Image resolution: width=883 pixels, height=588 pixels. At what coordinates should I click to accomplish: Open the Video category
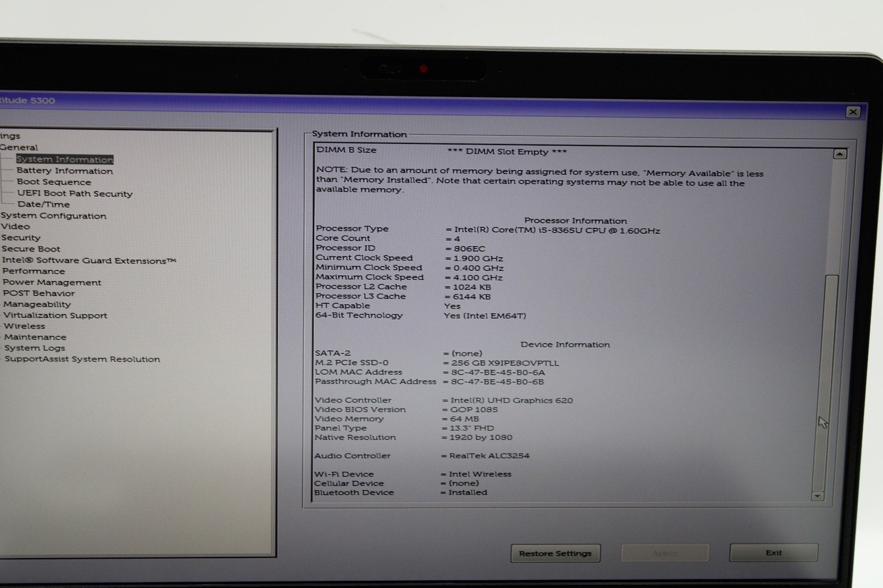(15, 227)
